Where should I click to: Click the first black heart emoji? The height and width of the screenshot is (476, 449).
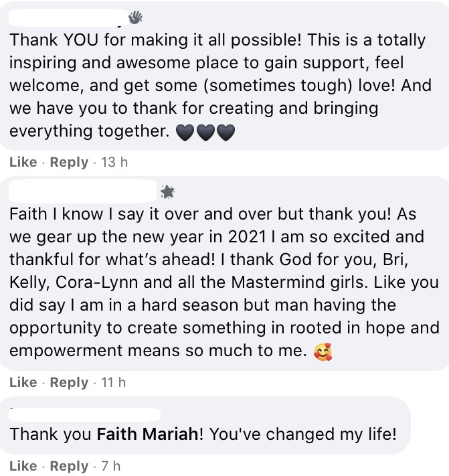184,133
